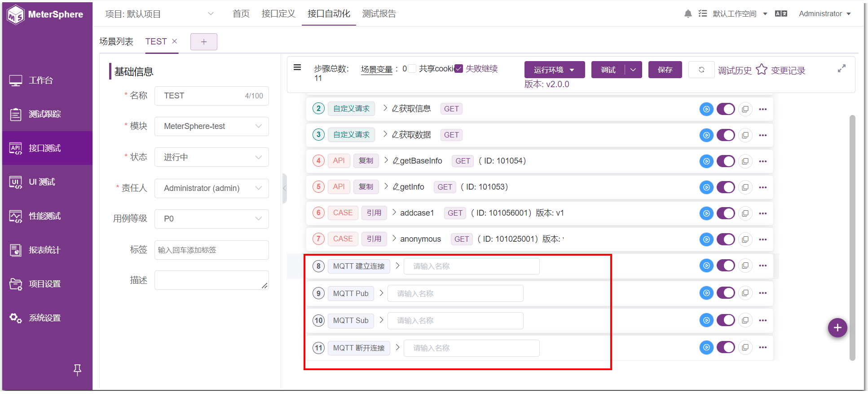Viewport: 868px width, 394px height.
Task: Run the 获取信息 step
Action: (706, 109)
